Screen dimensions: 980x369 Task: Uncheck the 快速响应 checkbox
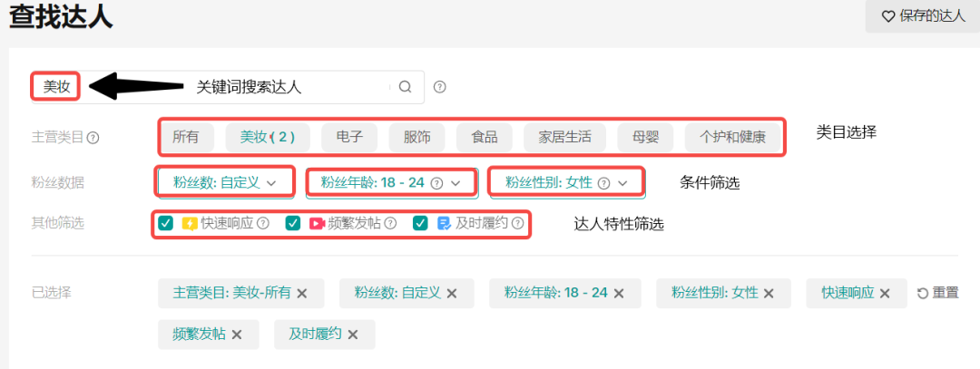tap(165, 223)
